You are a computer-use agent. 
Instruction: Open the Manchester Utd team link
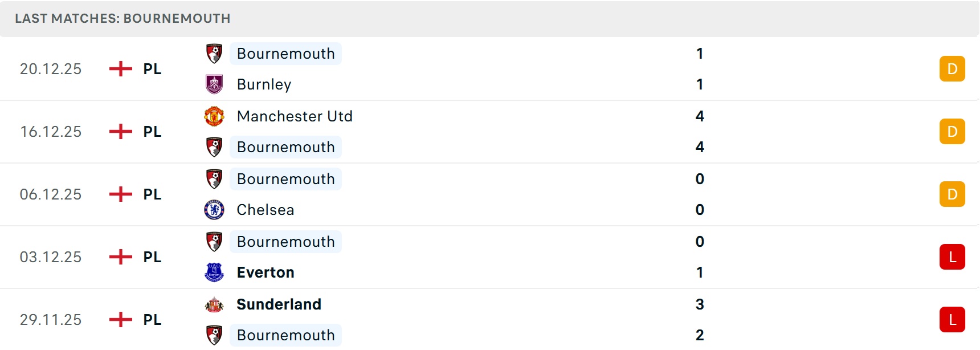click(295, 116)
